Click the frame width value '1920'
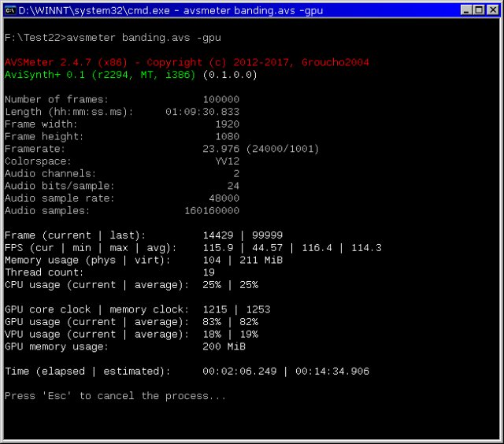Image resolution: width=504 pixels, height=444 pixels. [228, 124]
